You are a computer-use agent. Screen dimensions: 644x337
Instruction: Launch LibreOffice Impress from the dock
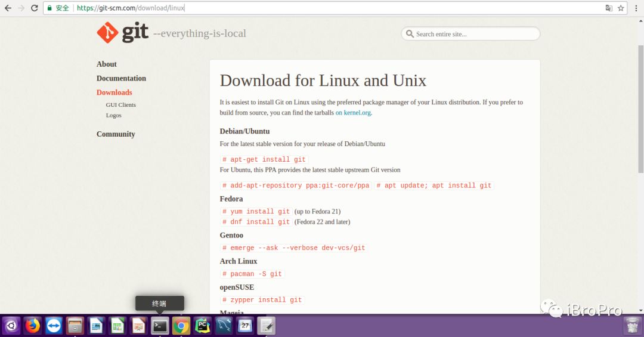click(x=139, y=326)
